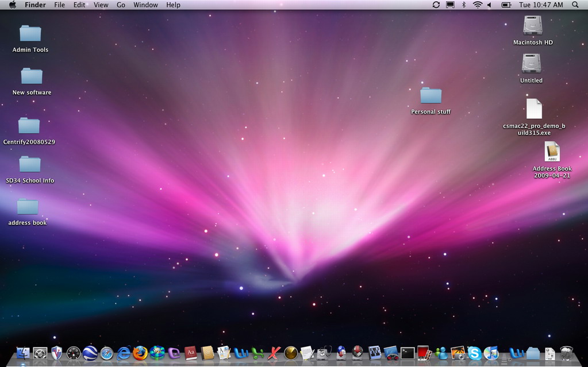Viewport: 588px width, 367px height.
Task: Open the Trash in the Dock
Action: (567, 353)
